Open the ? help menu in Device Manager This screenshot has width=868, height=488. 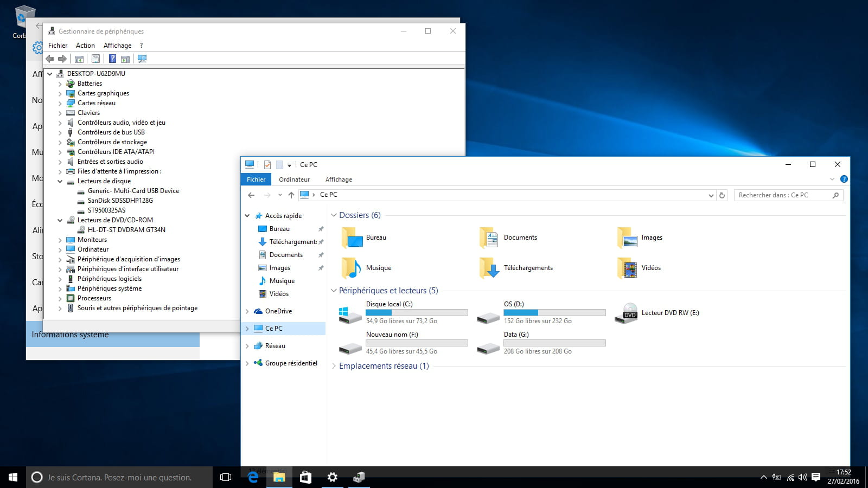[x=141, y=46]
